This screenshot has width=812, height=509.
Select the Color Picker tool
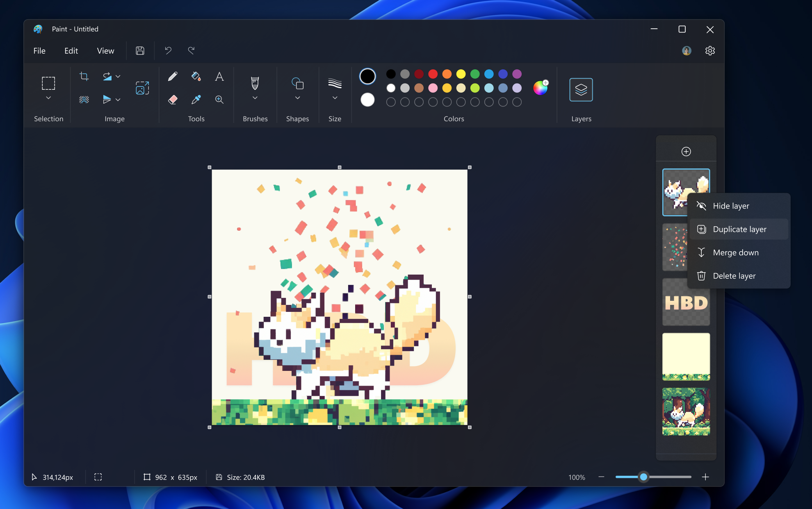[x=196, y=99]
